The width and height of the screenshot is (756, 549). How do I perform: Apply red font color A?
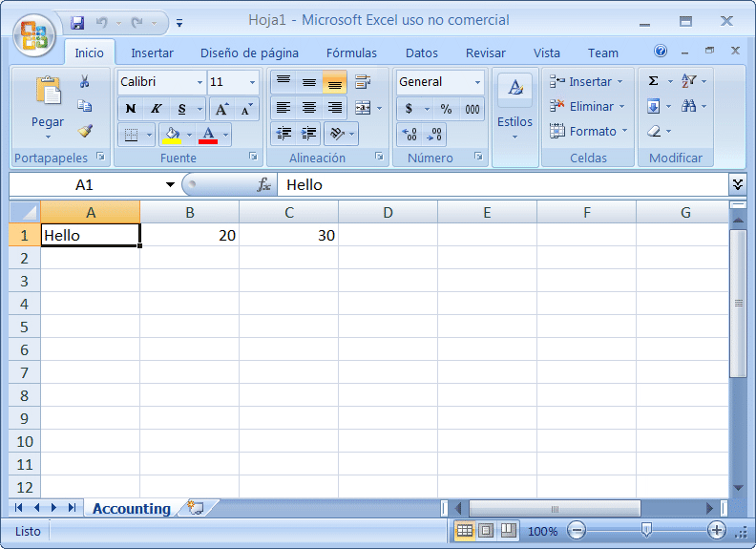coord(208,135)
